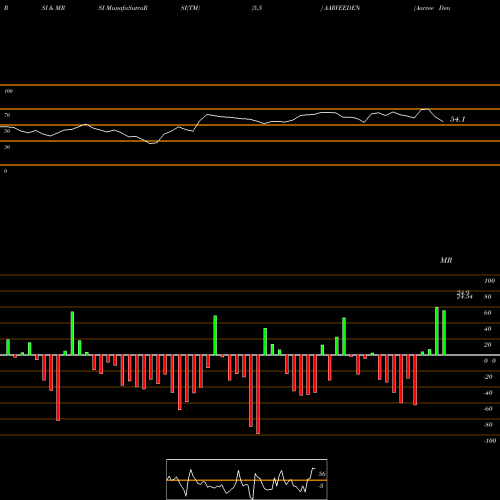Click the MR axis label 40
This screenshot has height=500, width=500.
coord(488,329)
